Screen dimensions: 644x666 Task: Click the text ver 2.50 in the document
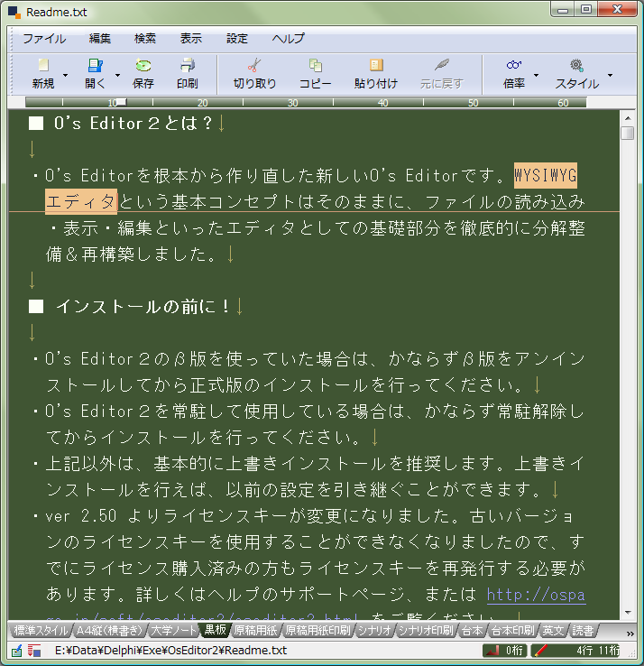[x=80, y=516]
